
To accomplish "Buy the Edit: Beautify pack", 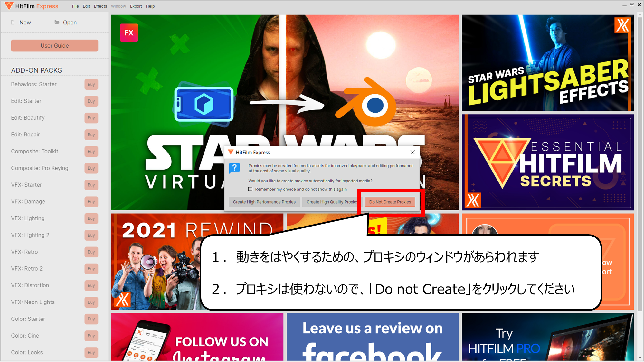I will pos(91,118).
